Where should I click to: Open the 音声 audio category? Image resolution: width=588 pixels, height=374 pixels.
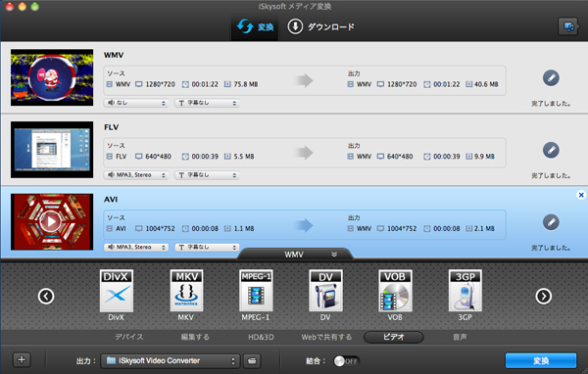(460, 337)
